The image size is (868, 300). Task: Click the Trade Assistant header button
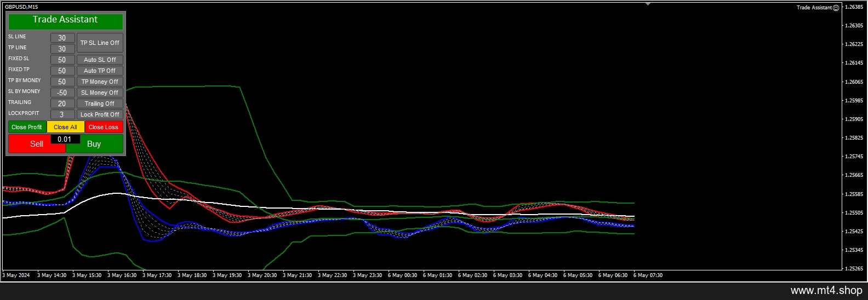65,21
